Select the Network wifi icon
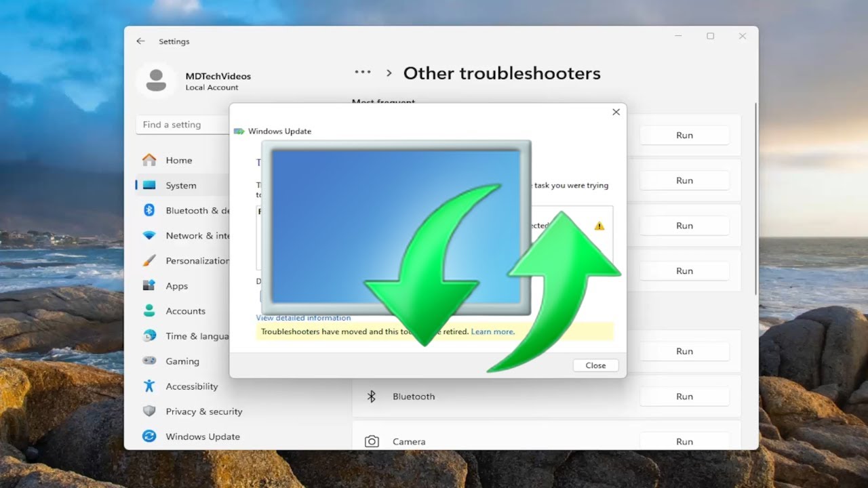Viewport: 868px width, 488px height. tap(149, 235)
